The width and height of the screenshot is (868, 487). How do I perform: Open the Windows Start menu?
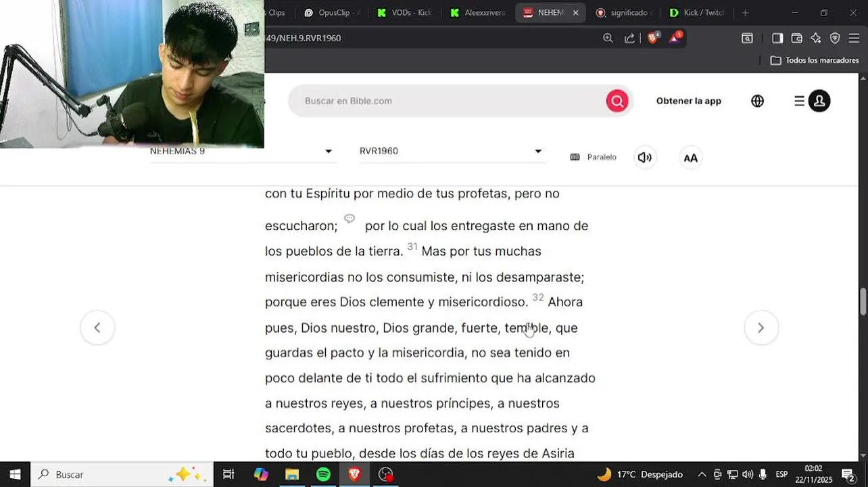15,474
